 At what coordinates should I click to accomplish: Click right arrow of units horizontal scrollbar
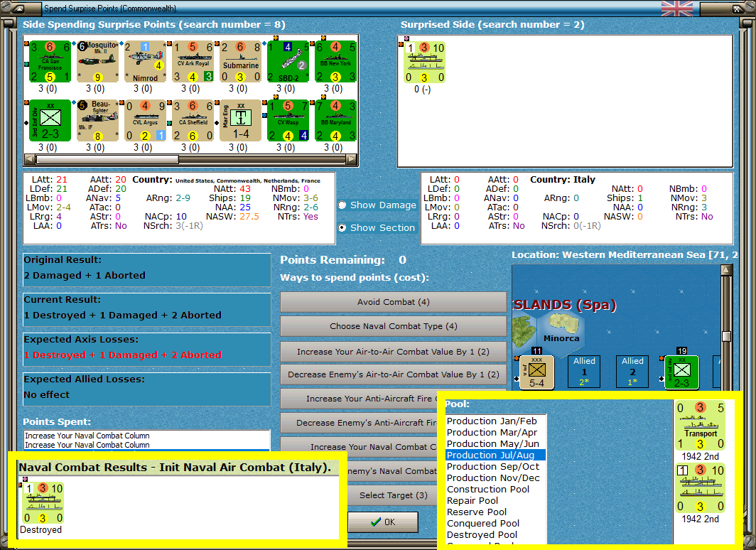[x=352, y=159]
